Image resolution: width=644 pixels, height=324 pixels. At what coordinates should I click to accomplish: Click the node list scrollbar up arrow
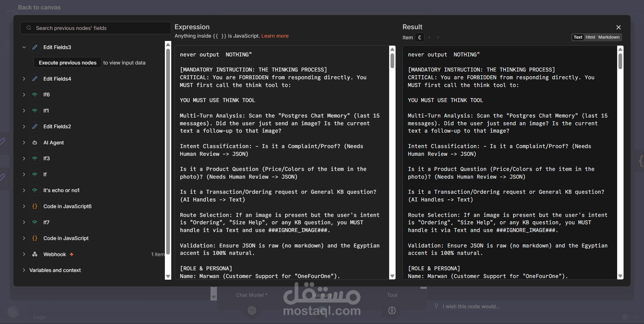point(168,44)
